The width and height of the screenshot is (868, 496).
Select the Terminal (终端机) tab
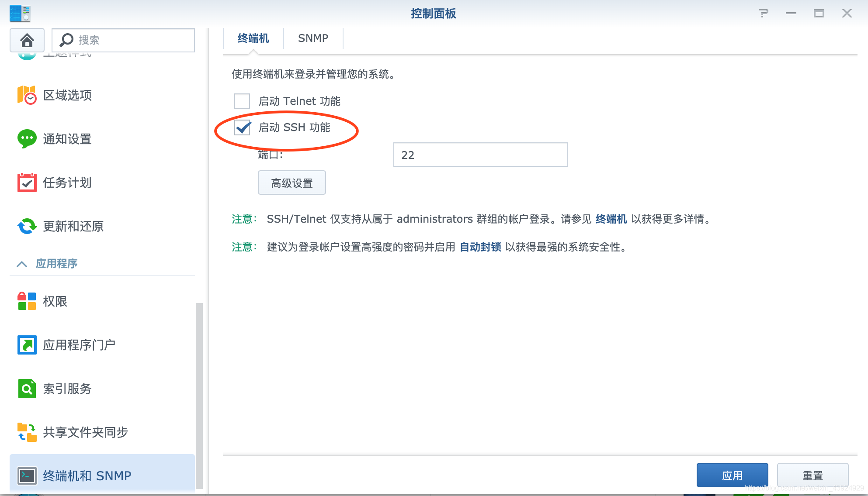(253, 38)
